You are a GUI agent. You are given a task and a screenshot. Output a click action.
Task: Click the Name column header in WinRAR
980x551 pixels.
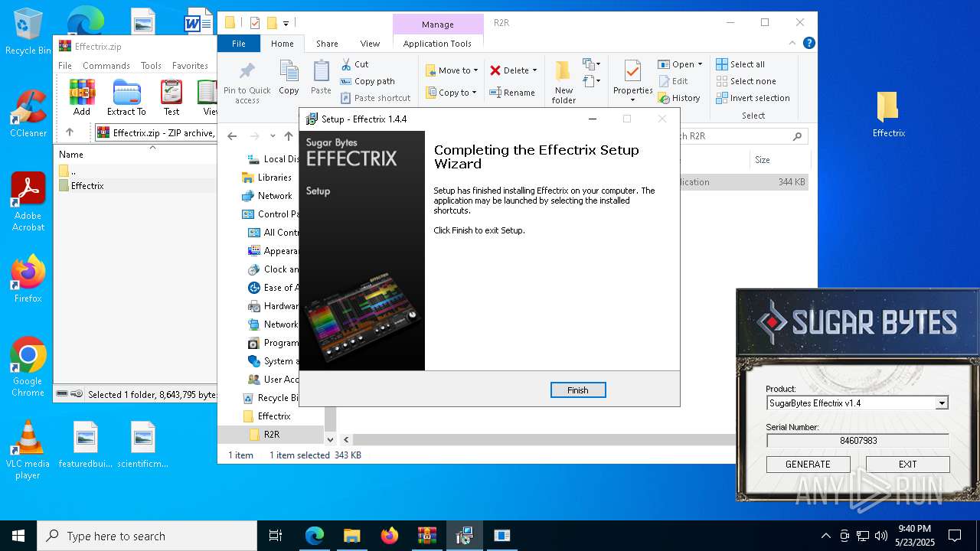coord(71,155)
